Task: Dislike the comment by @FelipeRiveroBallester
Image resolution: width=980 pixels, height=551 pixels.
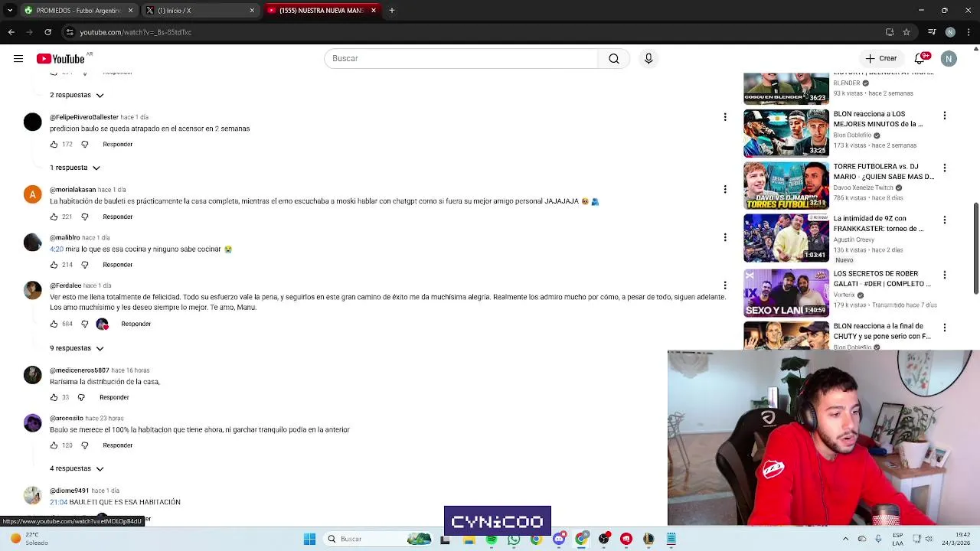Action: 85,145
